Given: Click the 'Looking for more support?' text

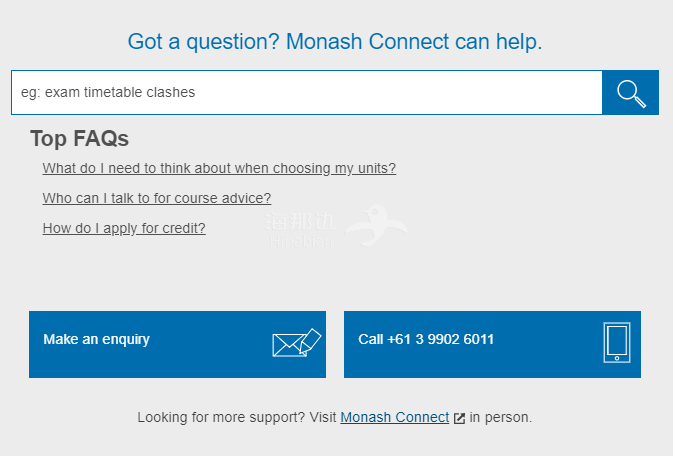Looking at the screenshot, I should (x=221, y=417).
